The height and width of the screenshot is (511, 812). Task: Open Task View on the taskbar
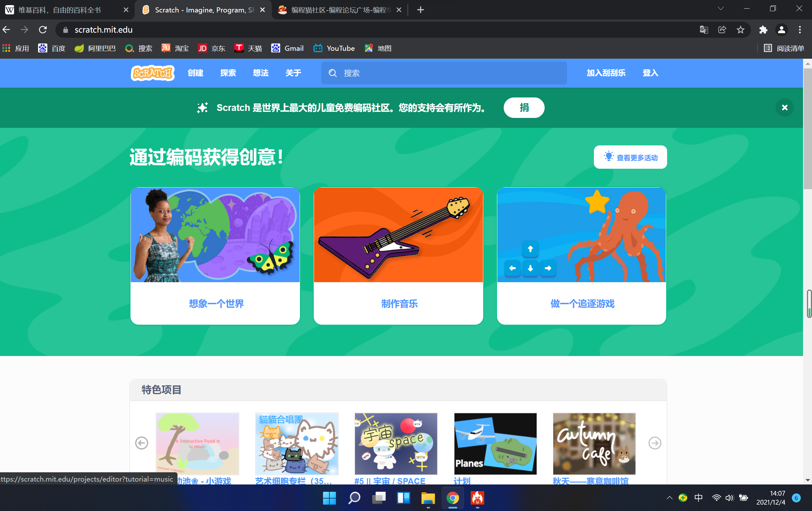point(379,498)
